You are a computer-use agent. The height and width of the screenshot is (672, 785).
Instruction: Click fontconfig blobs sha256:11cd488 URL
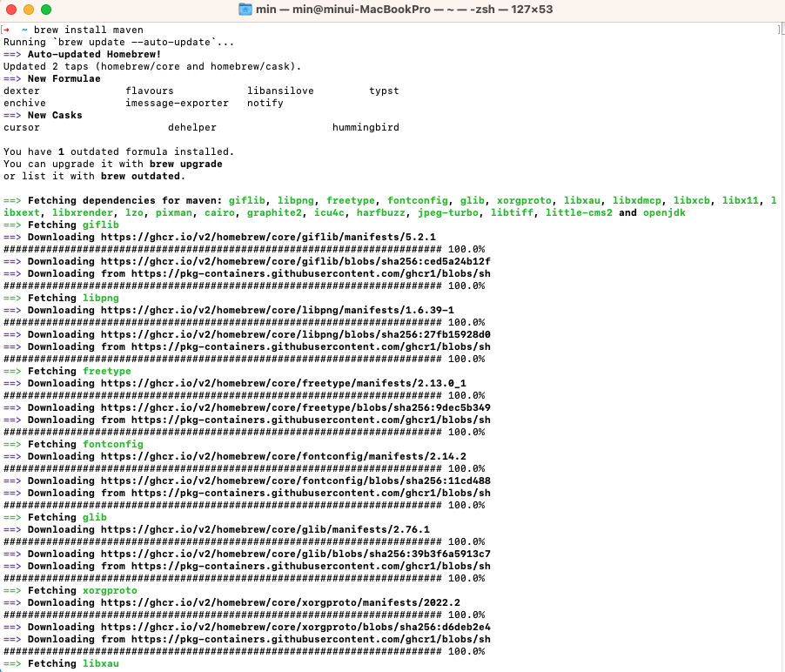[295, 480]
